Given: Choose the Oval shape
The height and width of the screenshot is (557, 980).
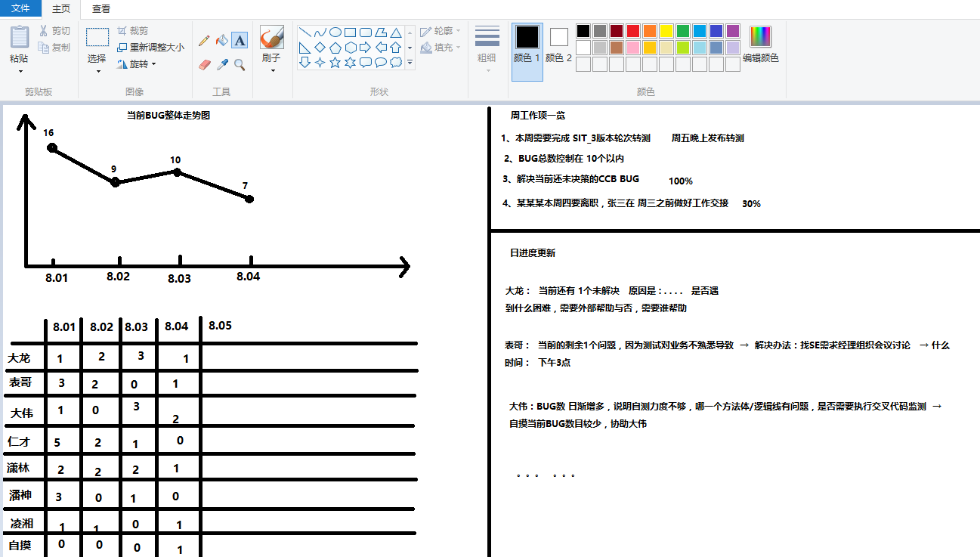Looking at the screenshot, I should click(x=335, y=32).
